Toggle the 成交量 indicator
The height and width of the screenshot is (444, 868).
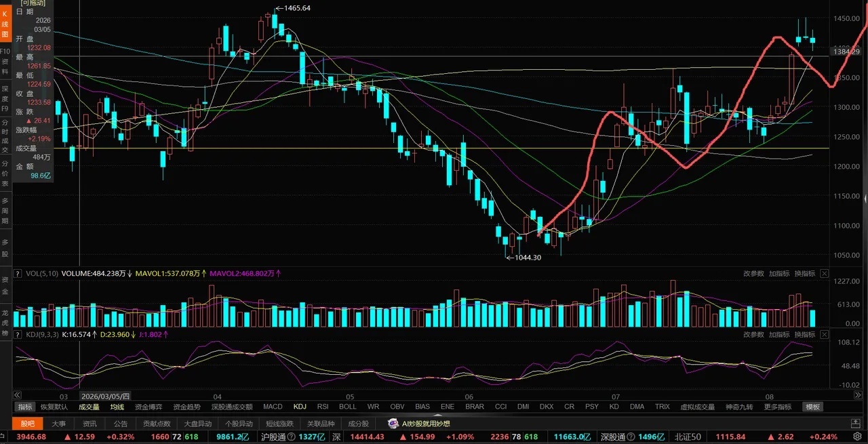[89, 407]
